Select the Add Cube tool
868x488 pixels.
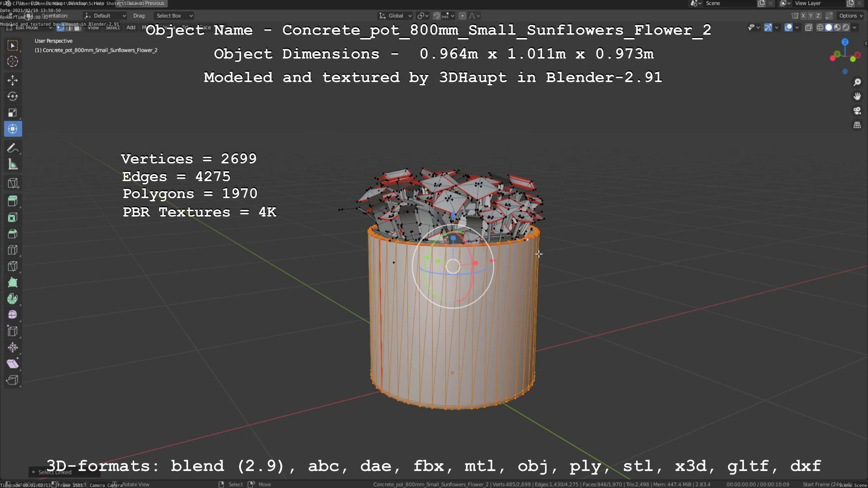tap(13, 183)
